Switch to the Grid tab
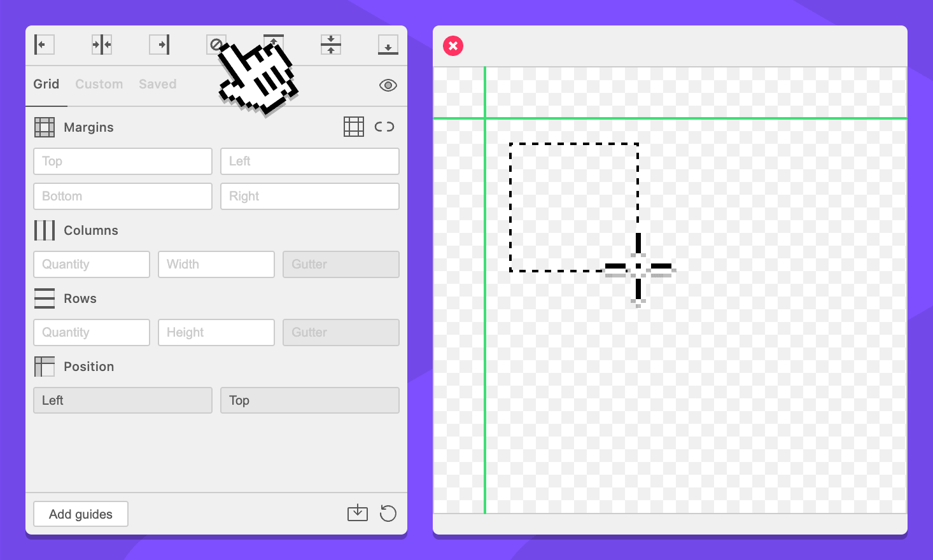 (x=46, y=84)
